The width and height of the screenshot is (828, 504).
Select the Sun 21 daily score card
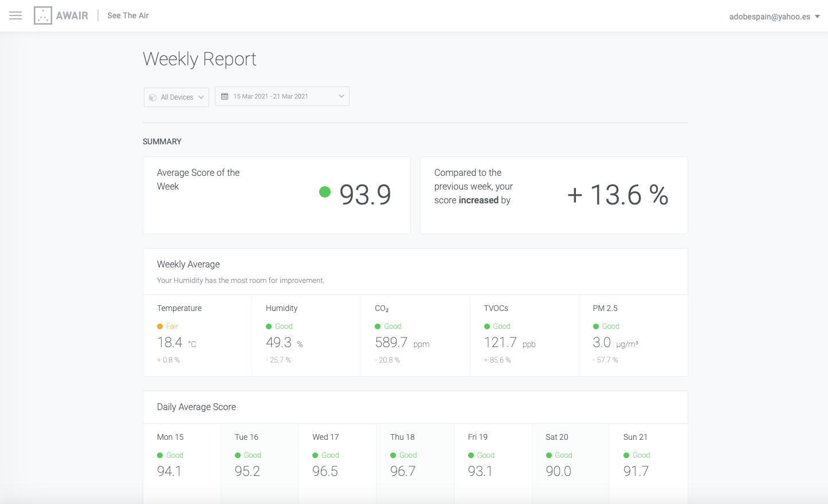coord(648,458)
